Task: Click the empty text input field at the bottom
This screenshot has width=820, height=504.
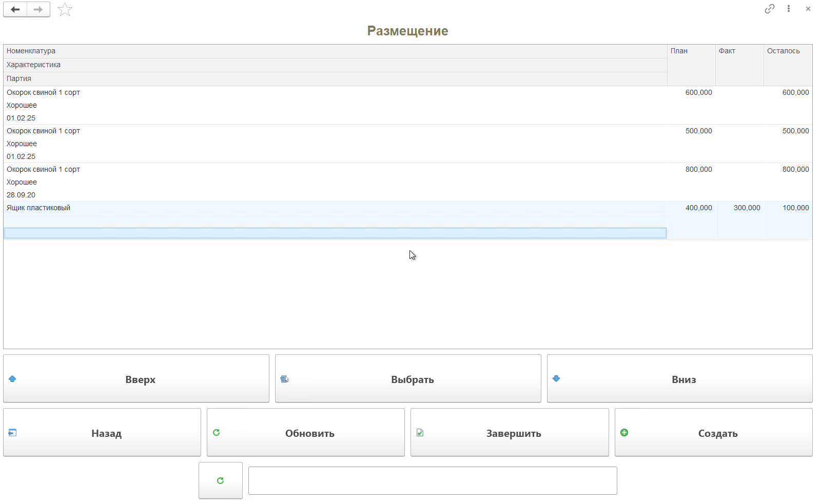Action: click(433, 480)
